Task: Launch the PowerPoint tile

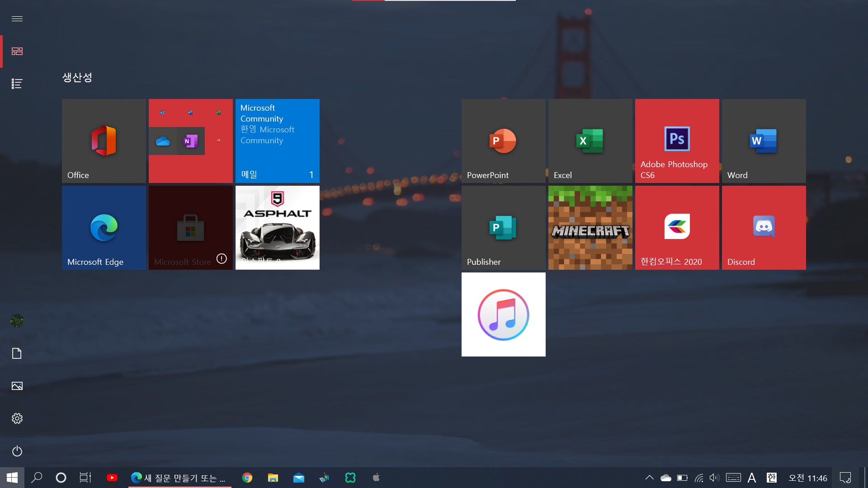Action: coord(504,141)
